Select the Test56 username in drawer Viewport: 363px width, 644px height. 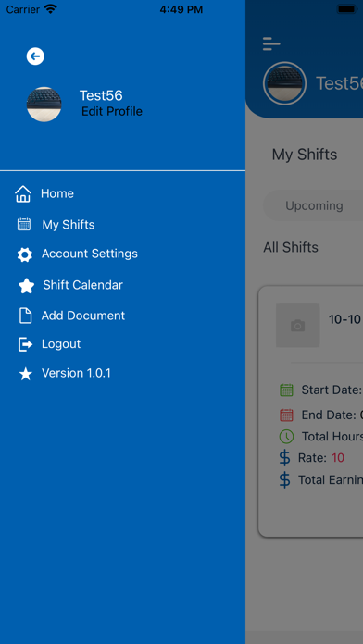[x=101, y=95]
